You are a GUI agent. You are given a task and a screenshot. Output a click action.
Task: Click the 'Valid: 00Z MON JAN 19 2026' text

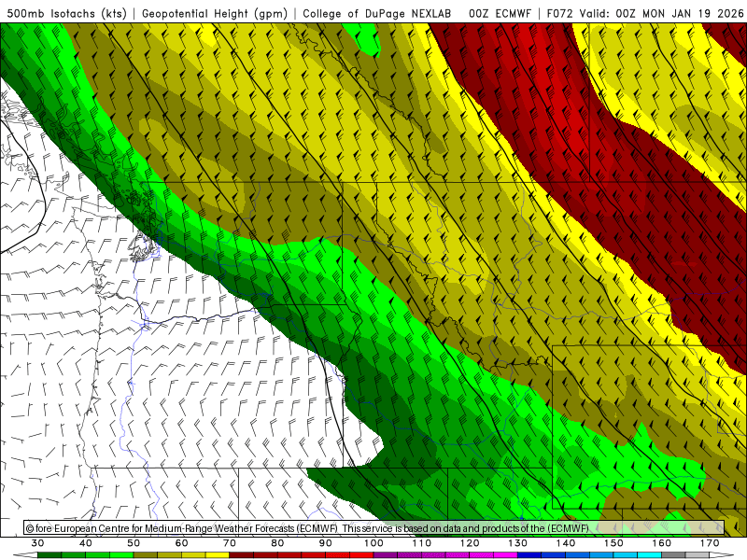click(x=662, y=14)
